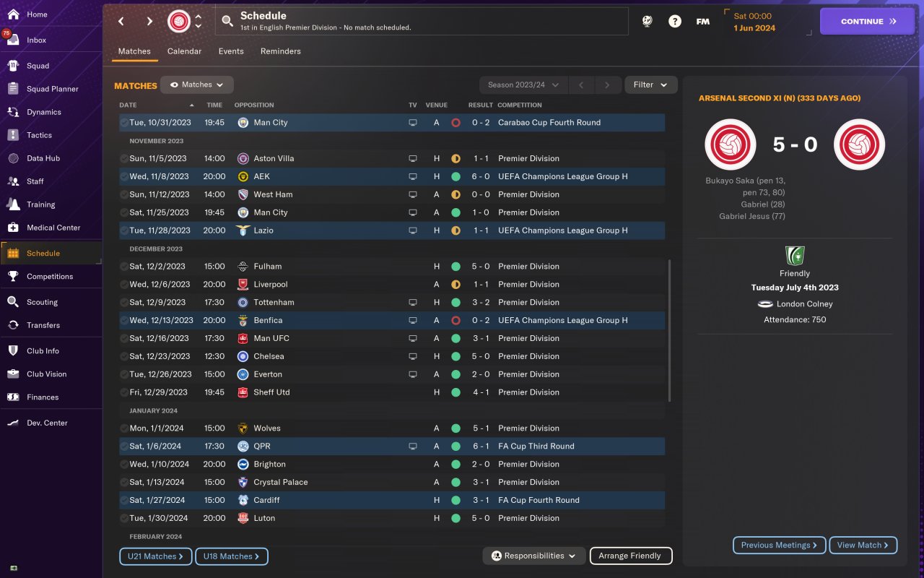The height and width of the screenshot is (578, 924).
Task: Click Arrange Friendly button
Action: [631, 556]
